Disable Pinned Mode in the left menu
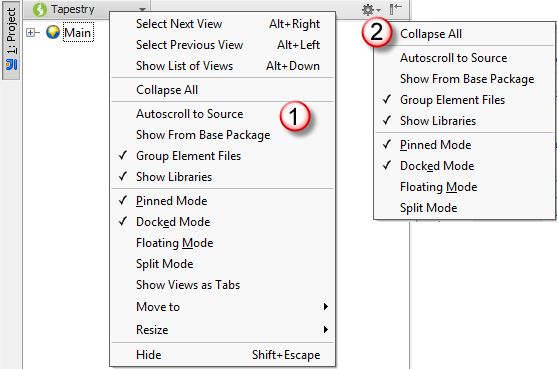 (222, 201)
